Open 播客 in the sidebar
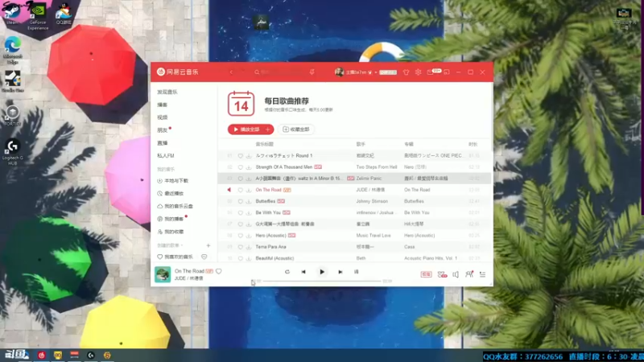The image size is (644, 362). [163, 105]
